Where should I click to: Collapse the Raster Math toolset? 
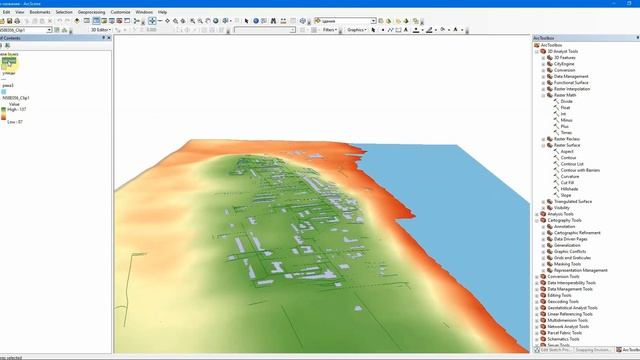click(543, 95)
